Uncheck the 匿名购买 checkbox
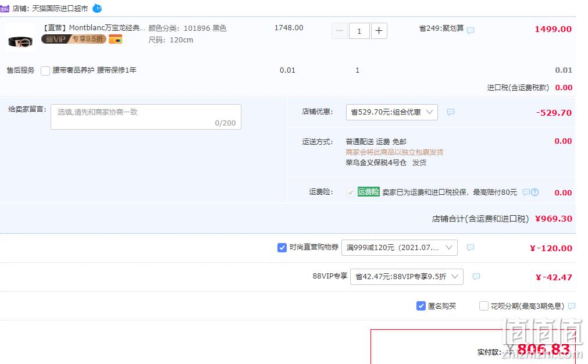 click(420, 306)
